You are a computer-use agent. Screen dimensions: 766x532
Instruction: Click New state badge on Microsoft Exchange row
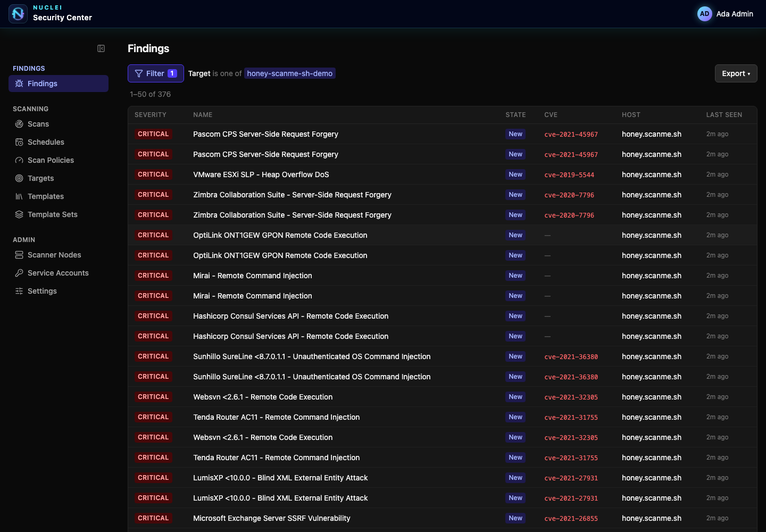point(515,518)
